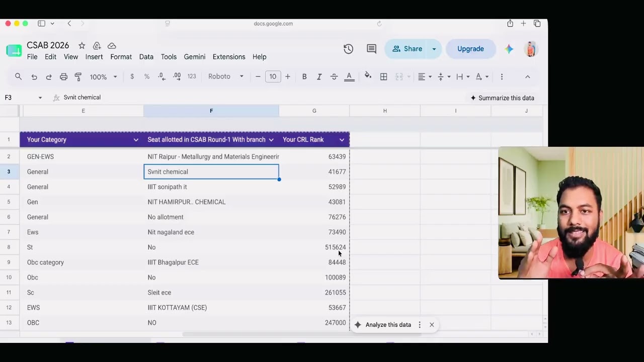
Task: Open the Google account avatar
Action: 531,49
